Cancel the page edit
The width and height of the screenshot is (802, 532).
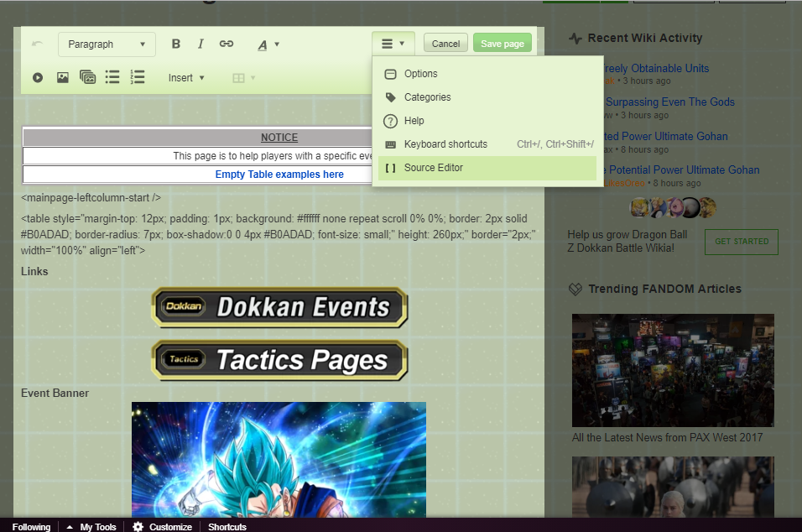click(x=445, y=44)
